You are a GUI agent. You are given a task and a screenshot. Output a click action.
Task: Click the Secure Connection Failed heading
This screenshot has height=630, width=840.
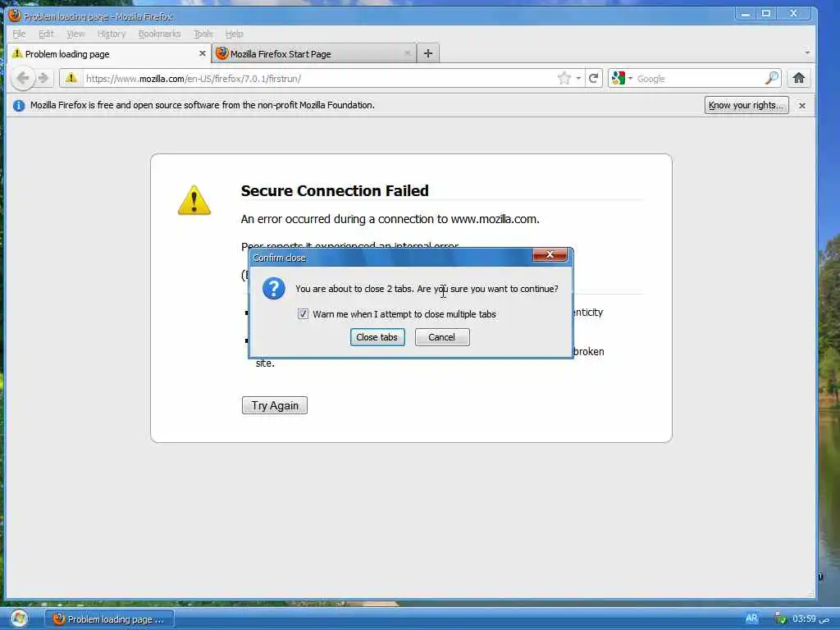[335, 190]
